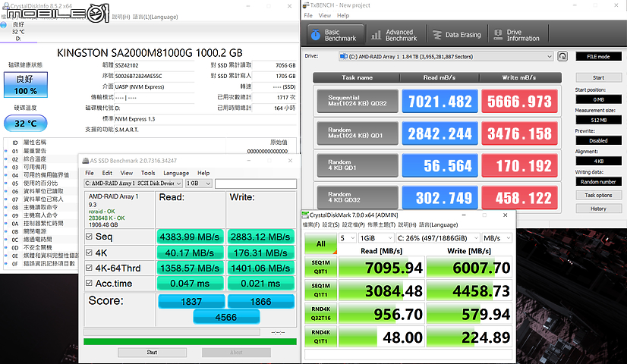Click the green All button in CrystalDiskMark
Viewport: 627px width, 364px height.
320,243
